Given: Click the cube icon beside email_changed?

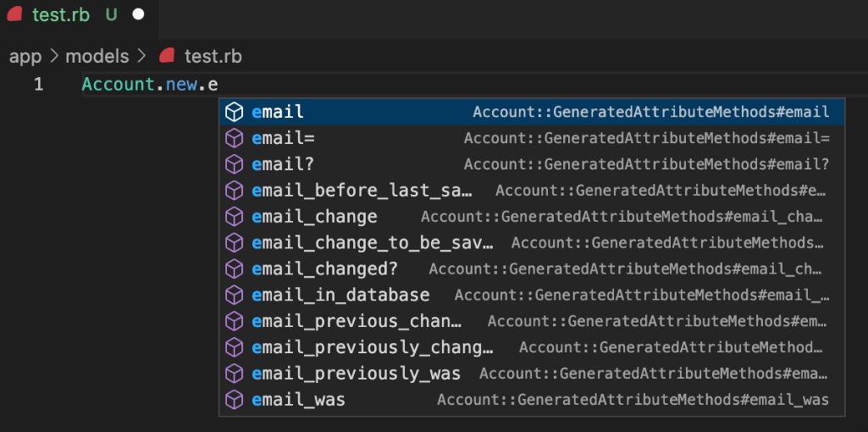Looking at the screenshot, I should coord(235,269).
